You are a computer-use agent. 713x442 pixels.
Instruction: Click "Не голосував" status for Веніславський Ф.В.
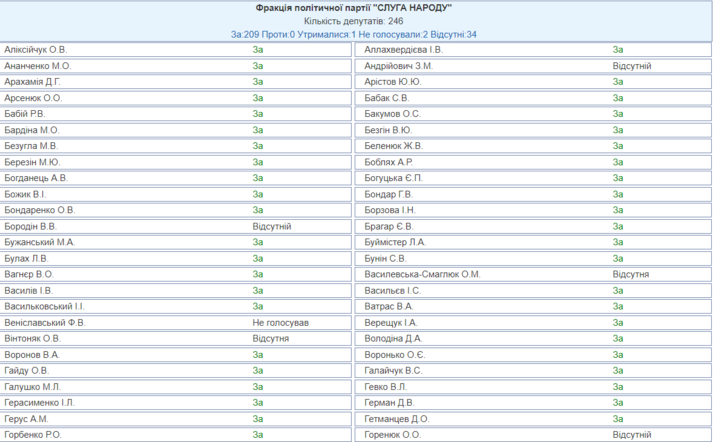coord(280,323)
